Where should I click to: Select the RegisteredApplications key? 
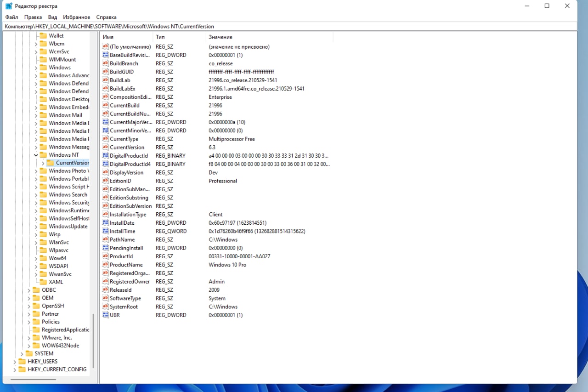tap(65, 330)
